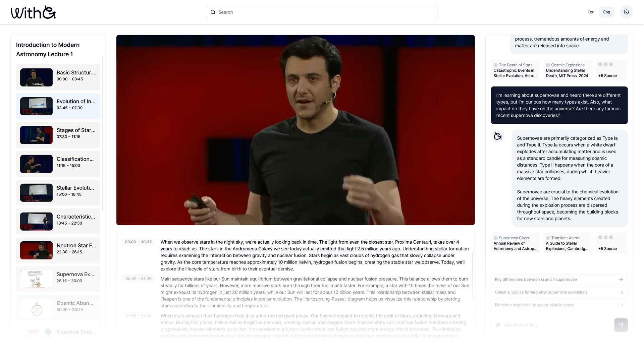Switch language to Eng
Viewport: 644px width, 362px height.
tap(606, 12)
